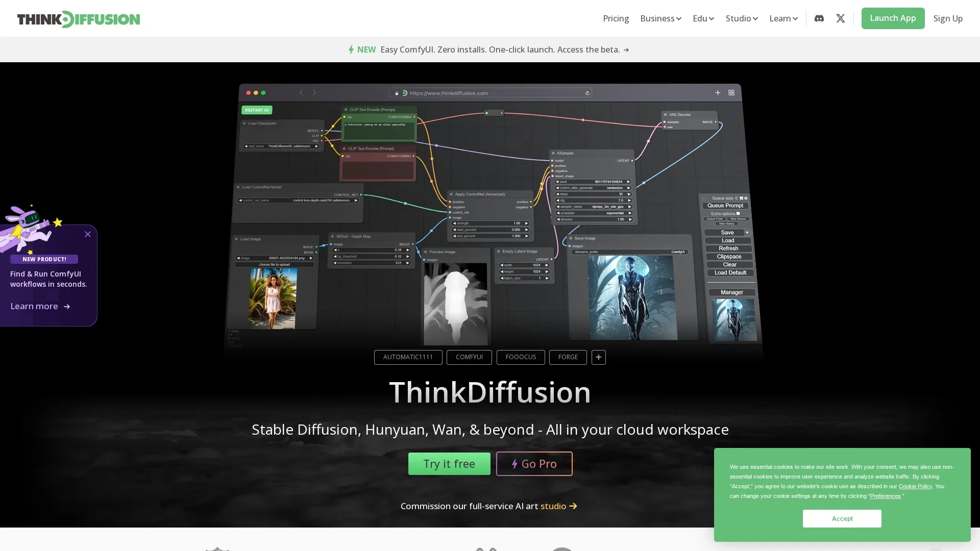The image size is (980, 551).
Task: Click the Sign Up link
Action: point(948,18)
